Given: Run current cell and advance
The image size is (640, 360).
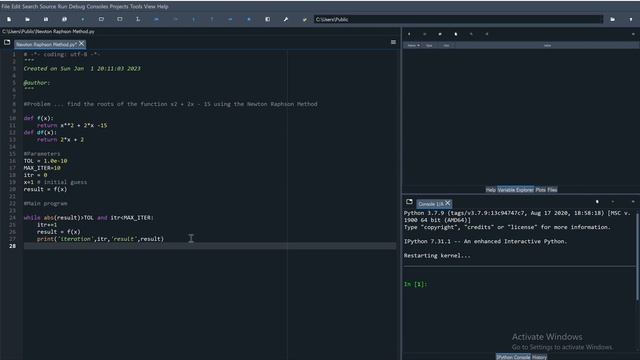Looking at the screenshot, I should (x=120, y=19).
